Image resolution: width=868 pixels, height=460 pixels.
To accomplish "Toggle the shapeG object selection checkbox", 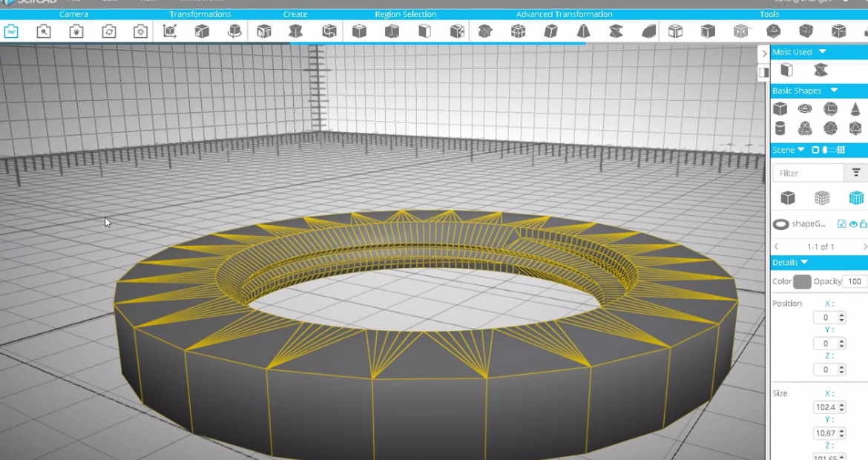I will 841,224.
